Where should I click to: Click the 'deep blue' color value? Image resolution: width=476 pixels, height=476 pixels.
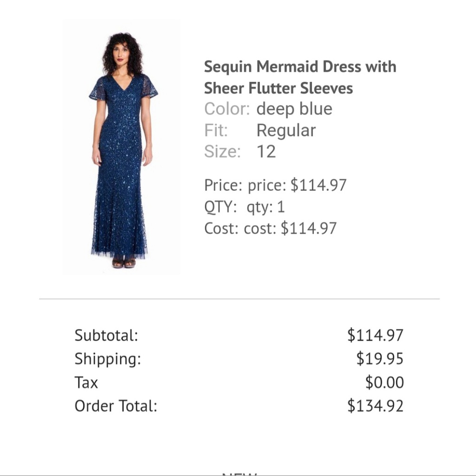point(294,109)
